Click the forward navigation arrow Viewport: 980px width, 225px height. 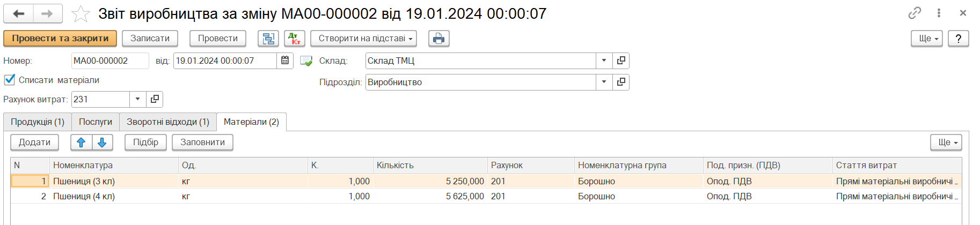[x=47, y=14]
